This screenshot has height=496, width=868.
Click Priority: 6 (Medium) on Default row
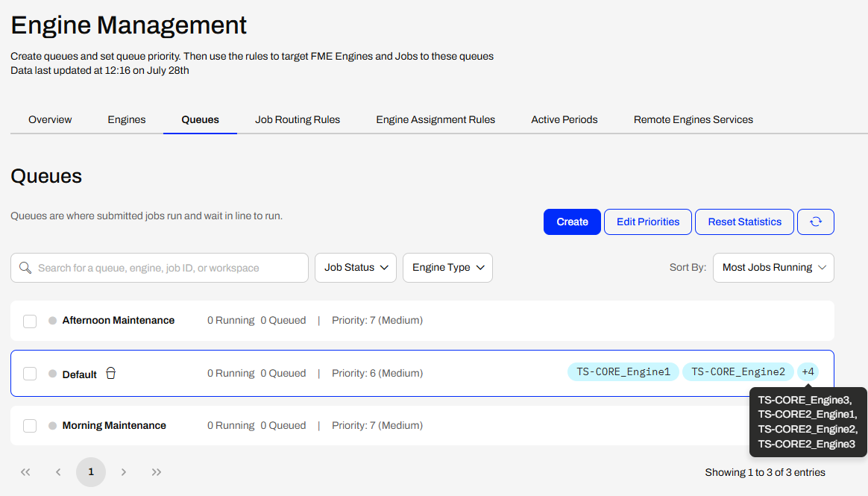click(377, 374)
